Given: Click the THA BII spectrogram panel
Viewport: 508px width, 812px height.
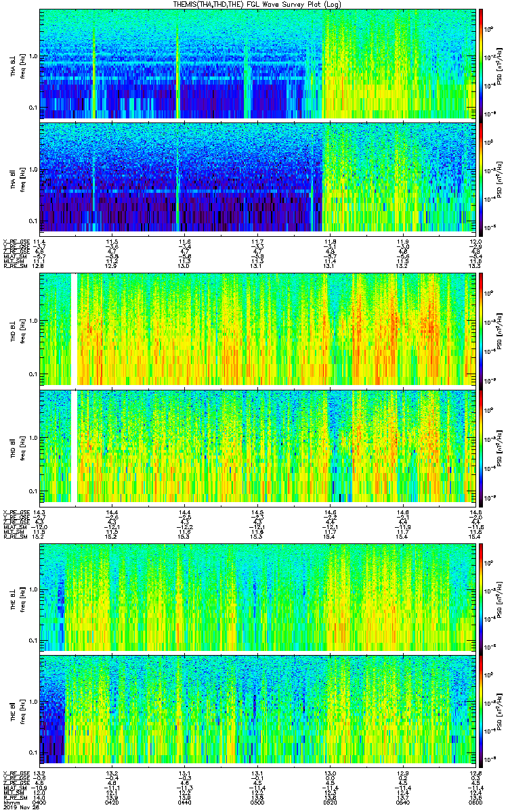Looking at the screenshot, I should point(257,178).
